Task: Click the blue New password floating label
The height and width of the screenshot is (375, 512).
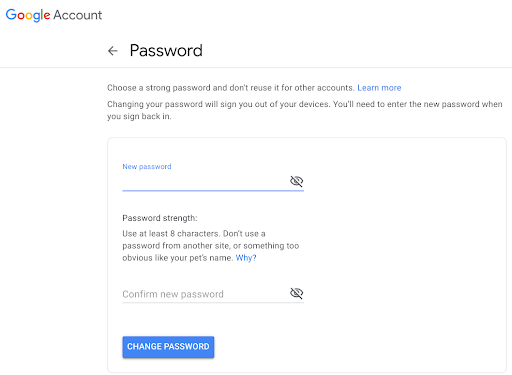Action: click(147, 166)
